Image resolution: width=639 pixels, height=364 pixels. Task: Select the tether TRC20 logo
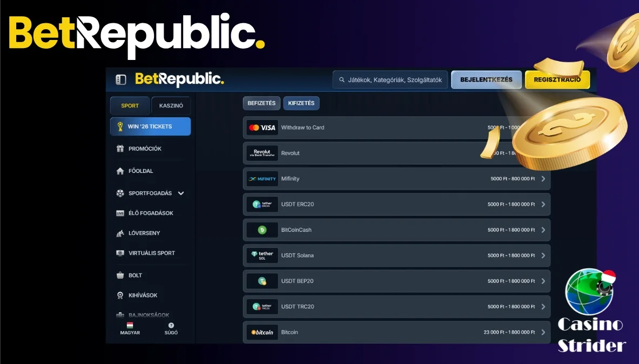point(263,307)
